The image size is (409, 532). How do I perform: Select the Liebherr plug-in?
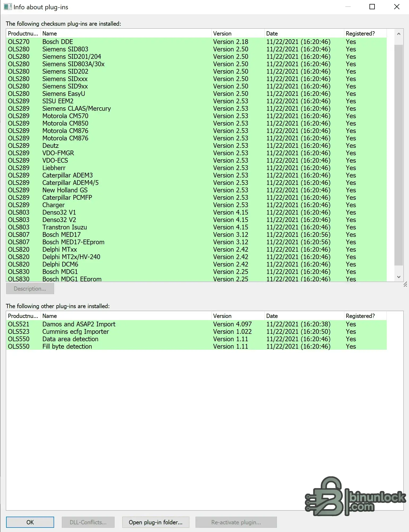196,168
